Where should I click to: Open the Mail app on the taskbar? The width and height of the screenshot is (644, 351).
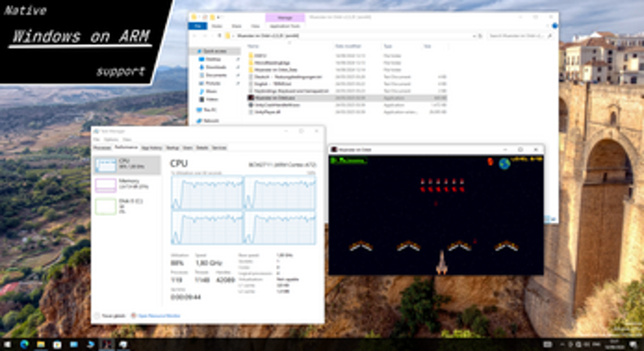(x=73, y=344)
